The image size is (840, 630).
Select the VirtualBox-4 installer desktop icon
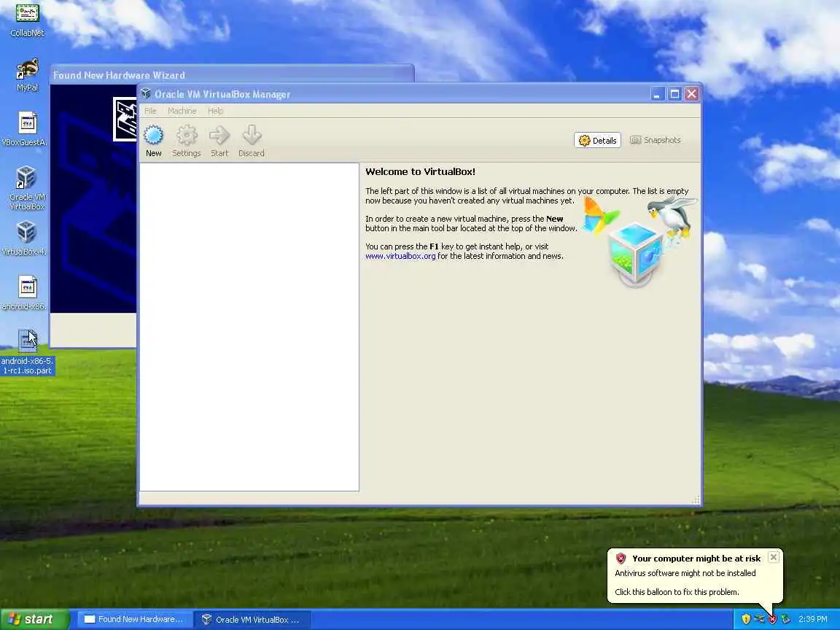pyautogui.click(x=25, y=238)
